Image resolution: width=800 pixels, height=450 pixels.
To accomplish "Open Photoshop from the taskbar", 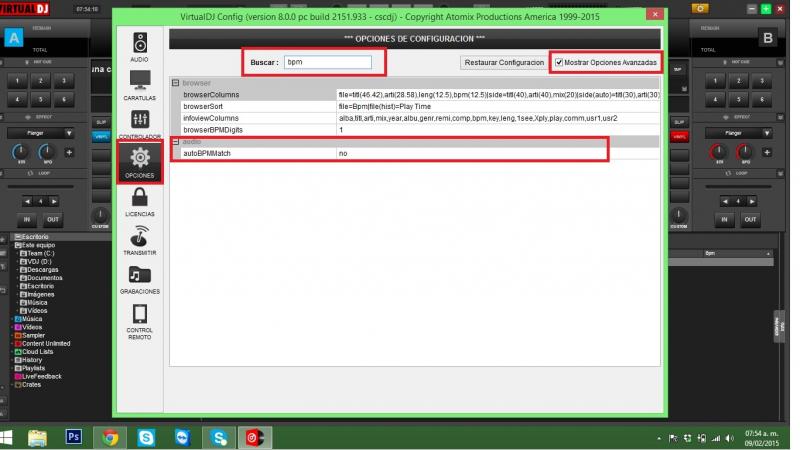I will pyautogui.click(x=73, y=437).
